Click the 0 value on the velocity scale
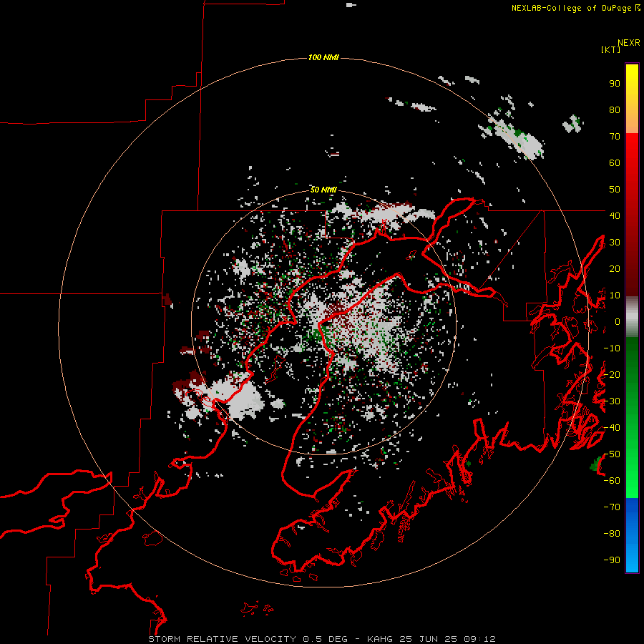 [618, 321]
